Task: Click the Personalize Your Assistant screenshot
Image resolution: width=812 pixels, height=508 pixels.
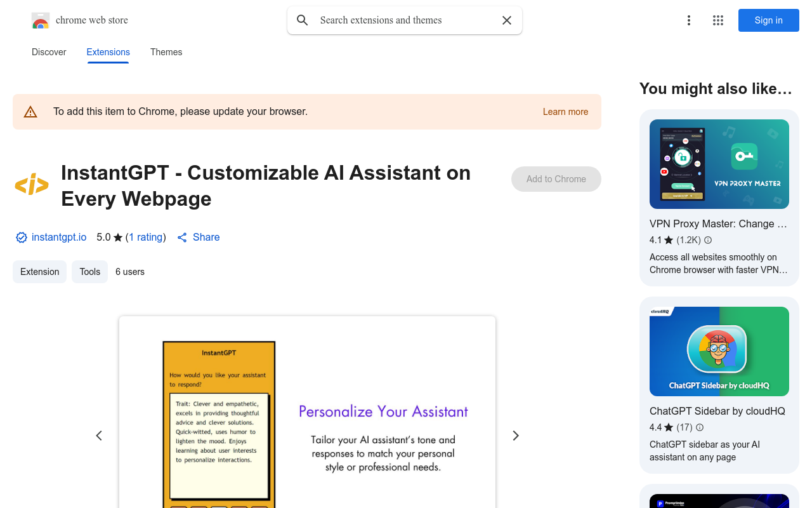Action: (x=307, y=412)
